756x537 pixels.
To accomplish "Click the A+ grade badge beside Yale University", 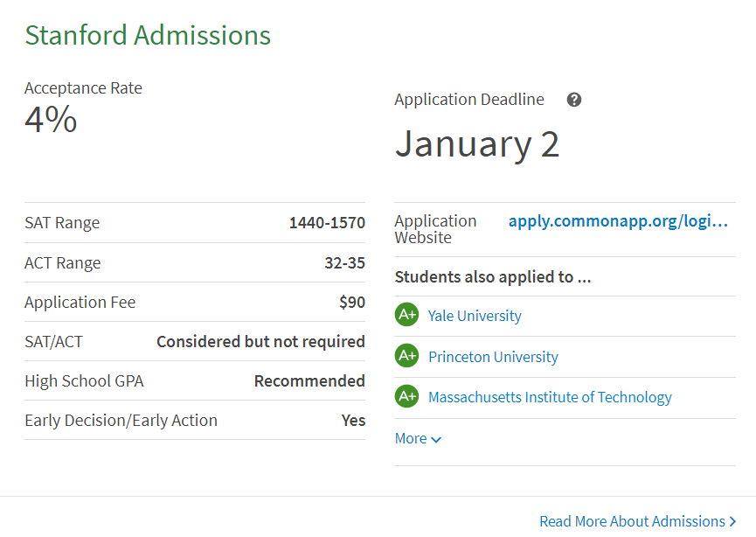I will 406,315.
